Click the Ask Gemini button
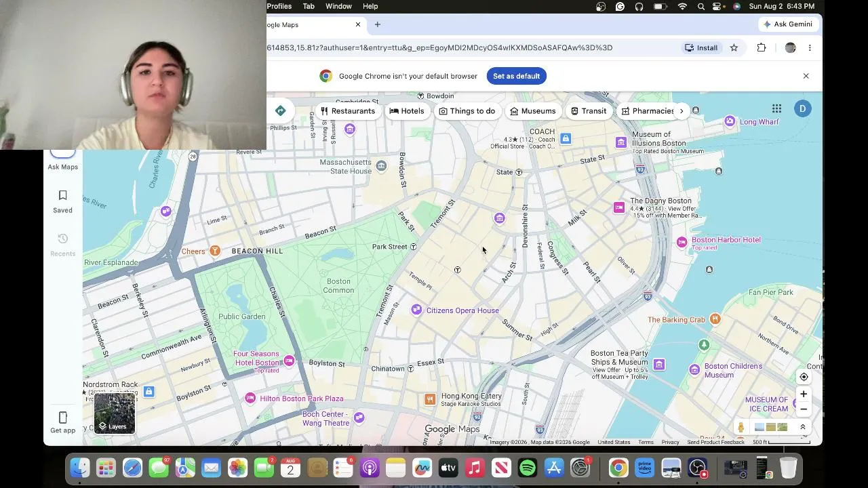Image resolution: width=868 pixels, height=488 pixels. [787, 24]
